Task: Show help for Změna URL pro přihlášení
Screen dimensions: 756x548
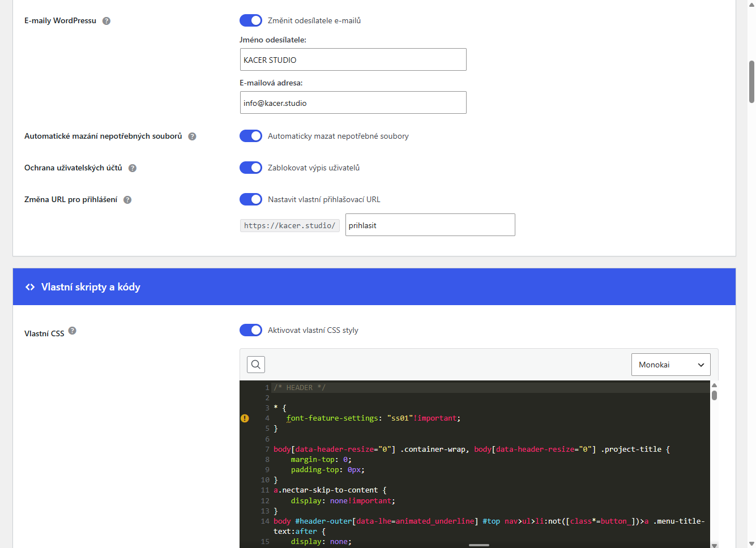Action: tap(127, 200)
